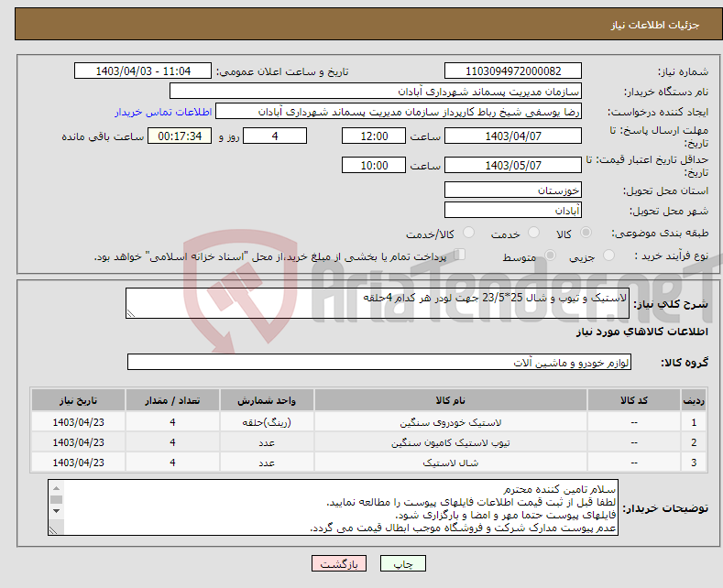
Task: Click the بازگشت (back) button
Action: point(338,563)
